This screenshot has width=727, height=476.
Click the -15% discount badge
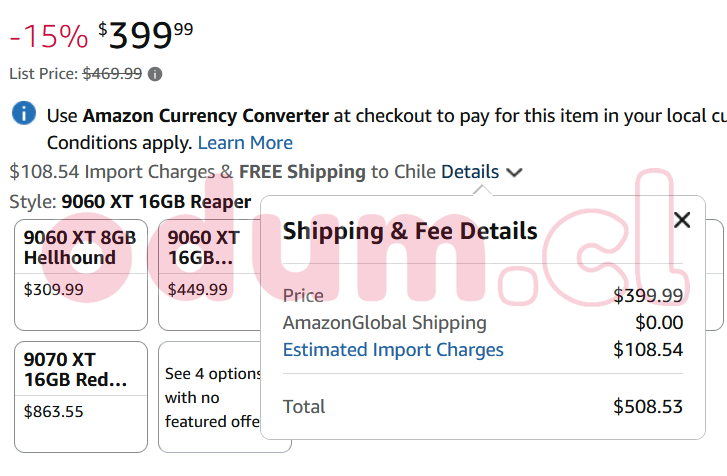49,37
